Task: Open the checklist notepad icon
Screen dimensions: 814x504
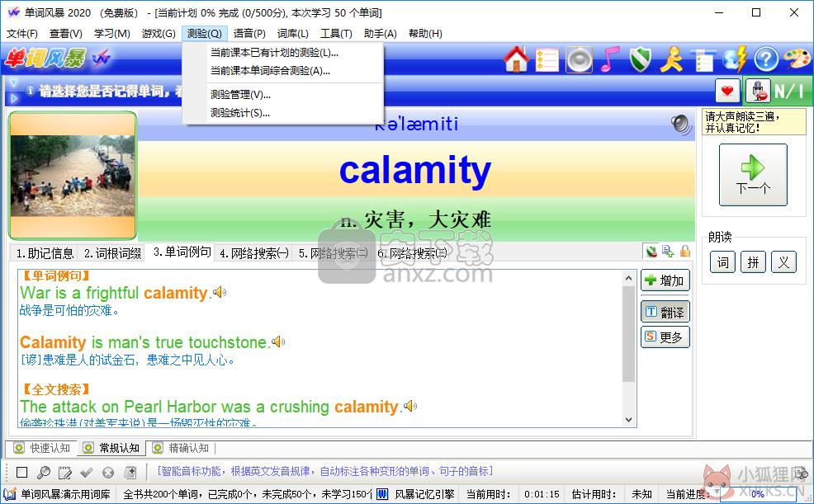Action: point(703,60)
